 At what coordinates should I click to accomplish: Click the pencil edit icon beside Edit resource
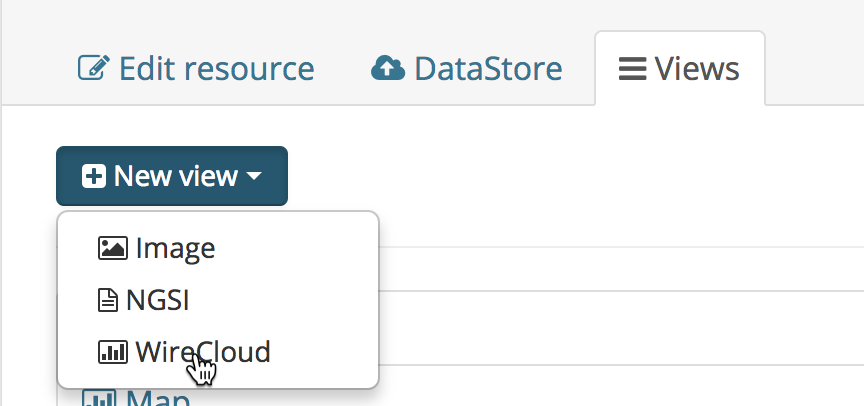[x=94, y=68]
